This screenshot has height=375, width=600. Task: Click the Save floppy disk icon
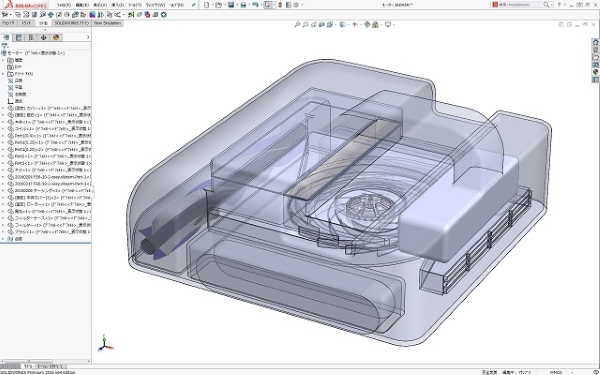(x=231, y=5)
